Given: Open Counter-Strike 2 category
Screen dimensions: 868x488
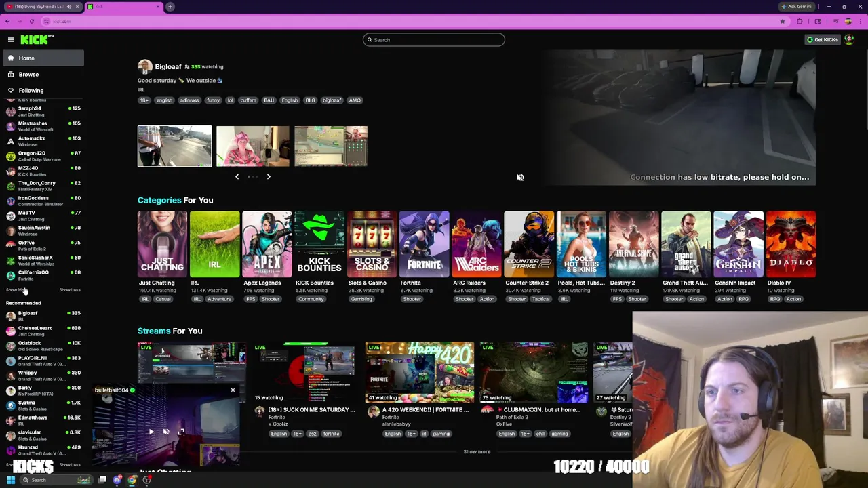Looking at the screenshot, I should [529, 245].
